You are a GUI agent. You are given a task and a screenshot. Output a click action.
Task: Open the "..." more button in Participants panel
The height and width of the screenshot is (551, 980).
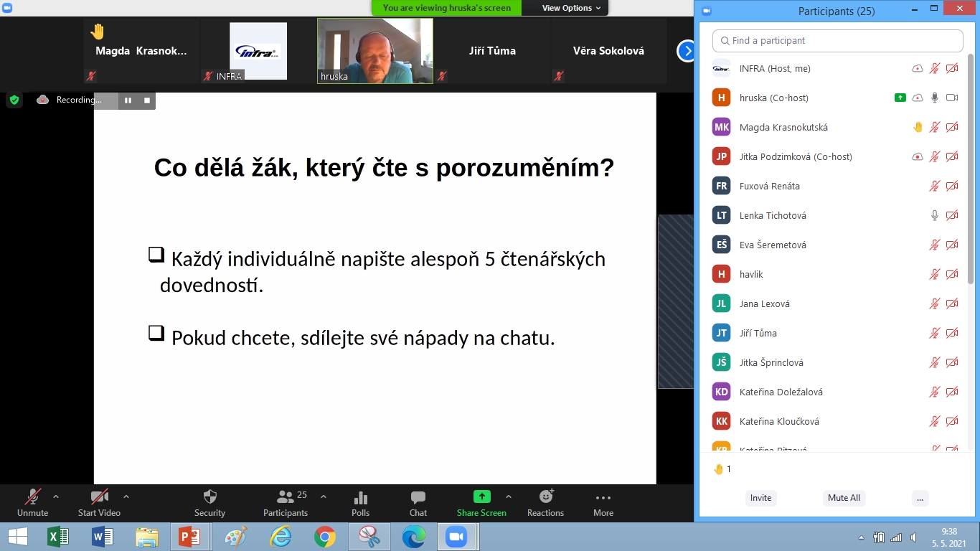coord(921,498)
